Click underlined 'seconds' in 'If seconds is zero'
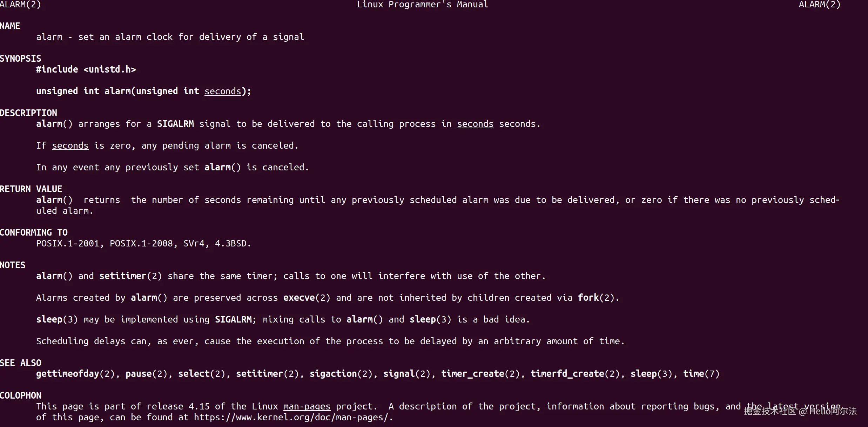Viewport: 868px width, 427px height. 70,145
